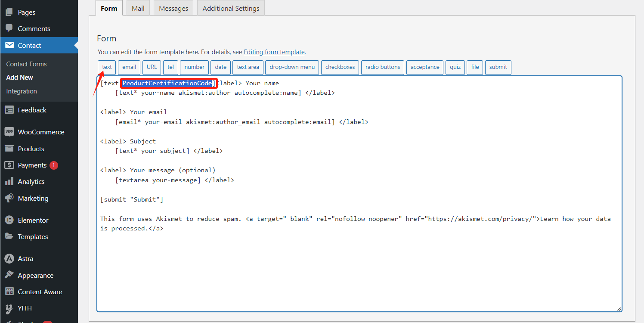Open Analytics via bar chart icon
This screenshot has height=323, width=644.
(9, 182)
